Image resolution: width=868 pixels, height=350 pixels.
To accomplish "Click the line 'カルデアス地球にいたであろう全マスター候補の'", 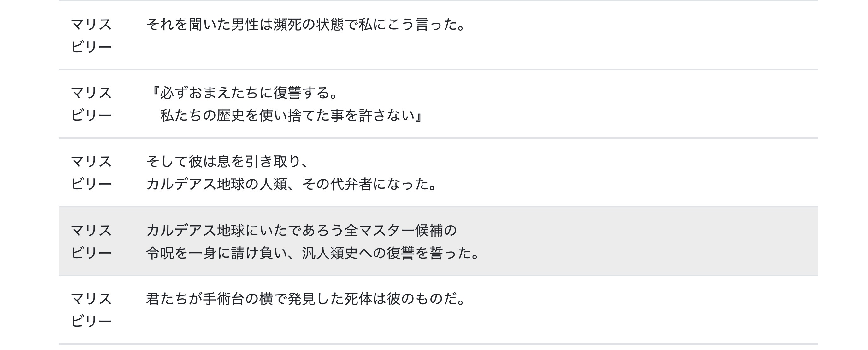I will pyautogui.click(x=302, y=231).
